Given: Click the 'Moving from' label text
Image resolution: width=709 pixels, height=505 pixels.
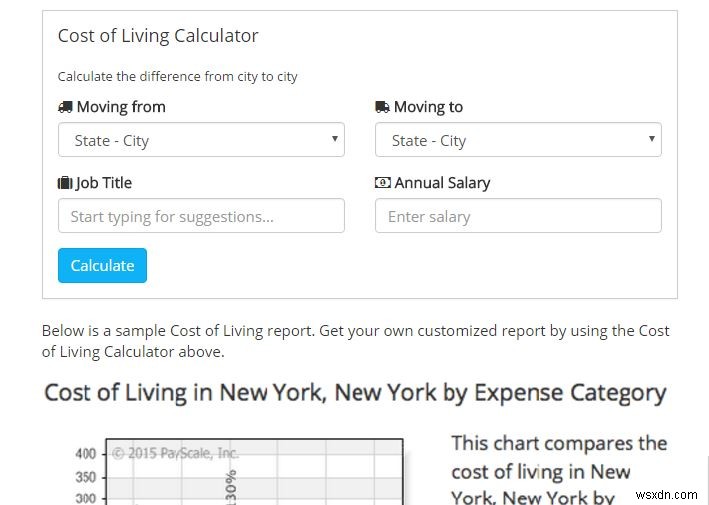Looking at the screenshot, I should tap(121, 107).
